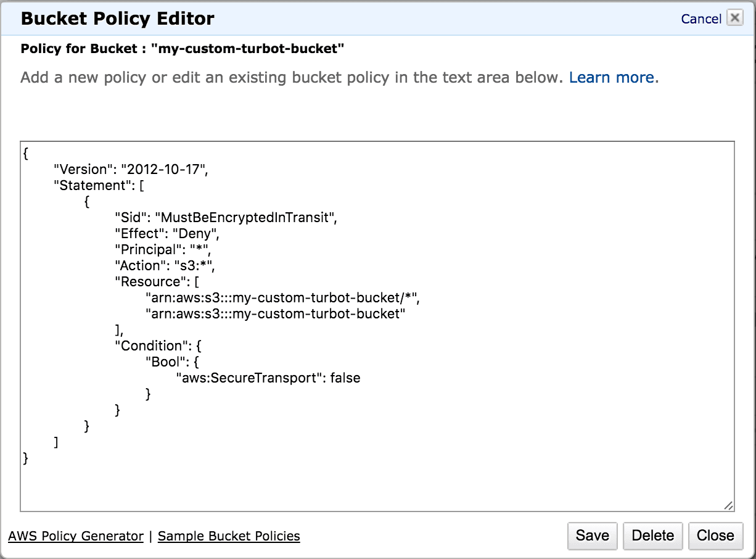Screen dimensions: 756x559
Task: Click the "Statement": [ line
Action: 99,185
